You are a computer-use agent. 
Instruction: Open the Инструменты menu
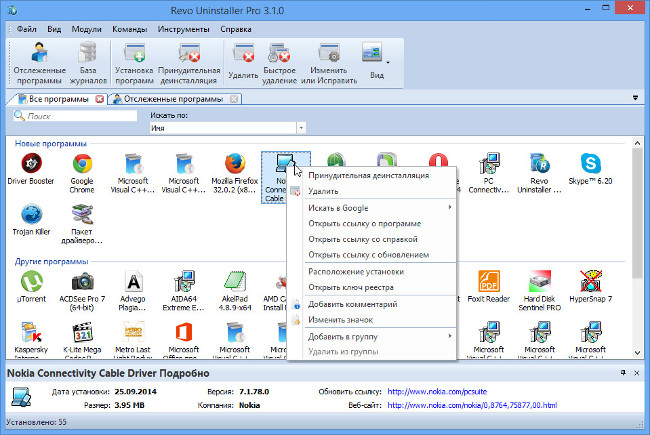[x=184, y=29]
